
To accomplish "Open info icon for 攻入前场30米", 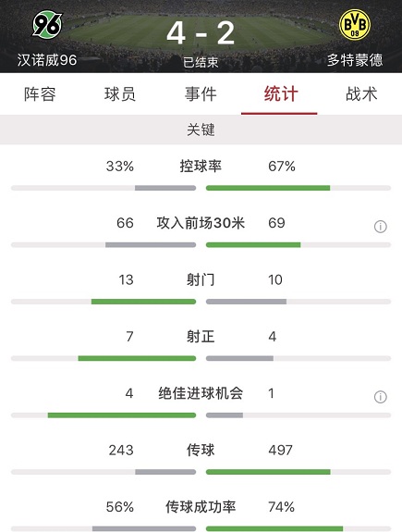I will coord(381,227).
